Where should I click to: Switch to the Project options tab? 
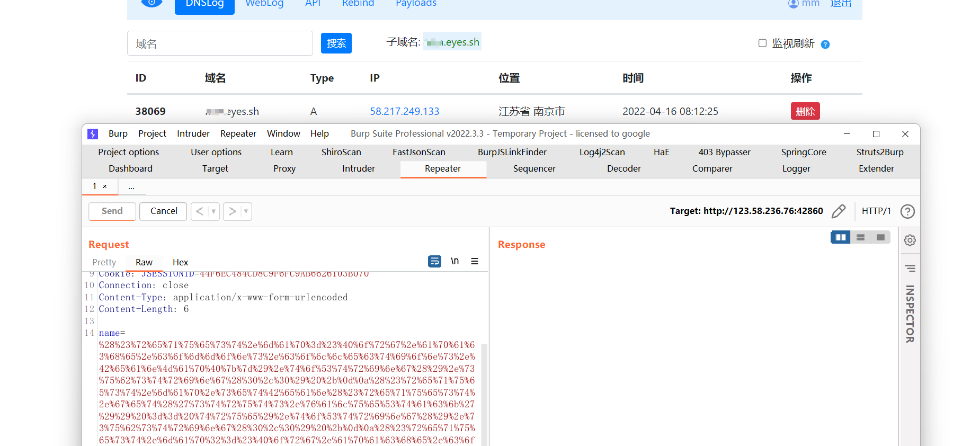(x=128, y=152)
